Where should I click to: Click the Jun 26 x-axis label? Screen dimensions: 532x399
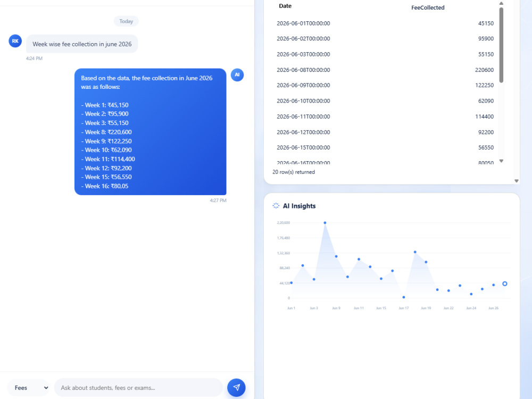click(493, 308)
